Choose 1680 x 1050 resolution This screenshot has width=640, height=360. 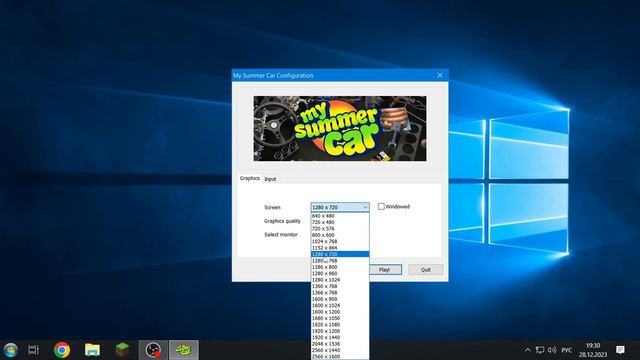tap(340, 318)
